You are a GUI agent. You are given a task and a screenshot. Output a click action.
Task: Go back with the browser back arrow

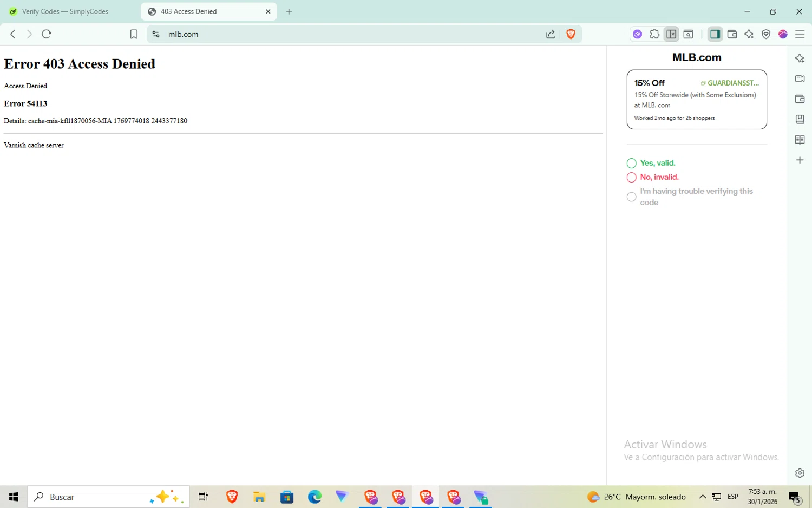click(x=13, y=34)
